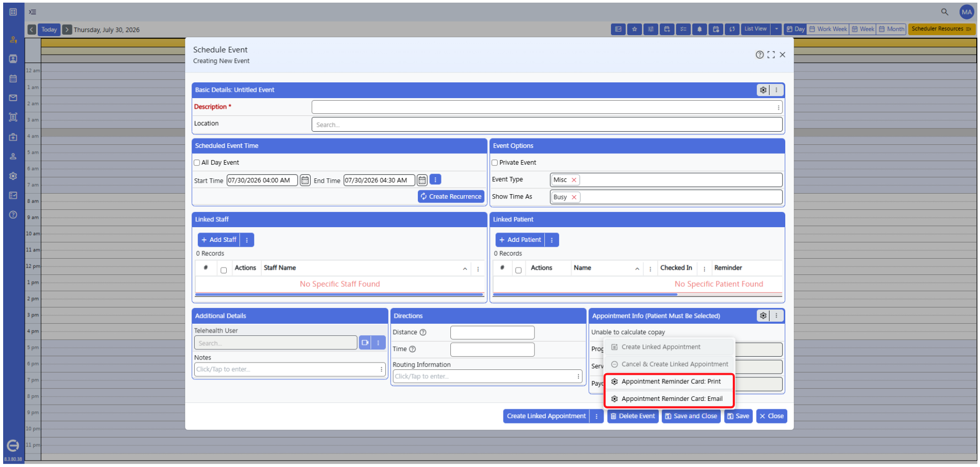The height and width of the screenshot is (467, 980).
Task: Select Appointment Reminder Card: Email
Action: (x=669, y=399)
